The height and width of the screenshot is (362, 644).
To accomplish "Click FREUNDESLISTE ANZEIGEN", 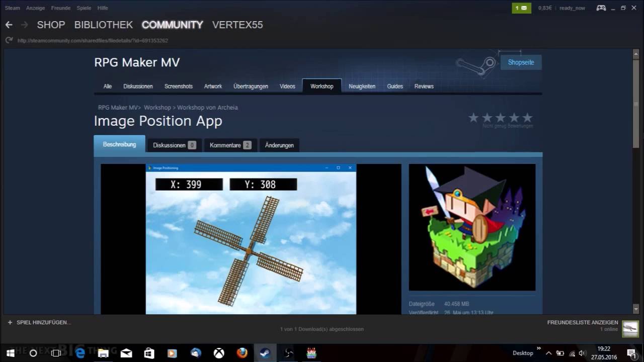I will (583, 322).
